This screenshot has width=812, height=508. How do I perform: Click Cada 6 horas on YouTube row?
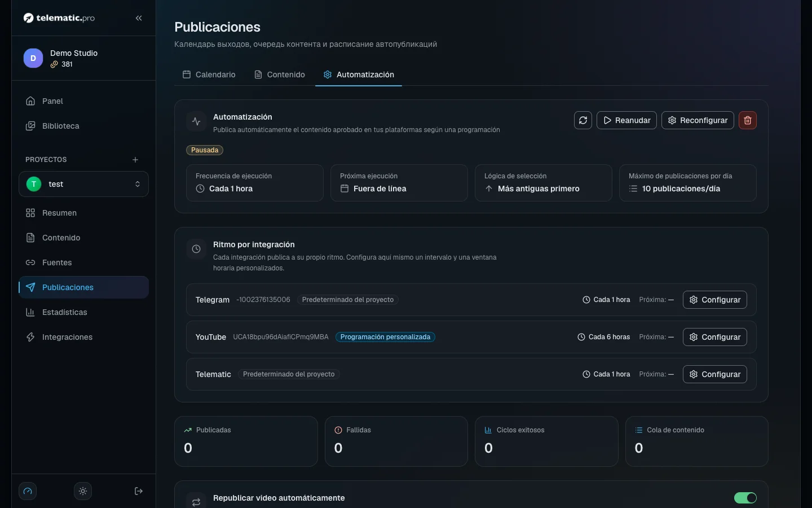point(604,337)
